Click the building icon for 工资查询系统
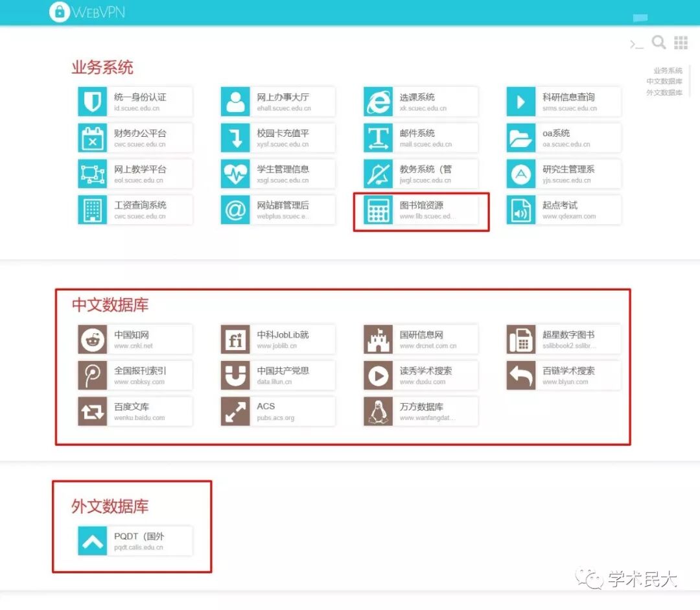Screen dimensions: 700x610 (93, 209)
